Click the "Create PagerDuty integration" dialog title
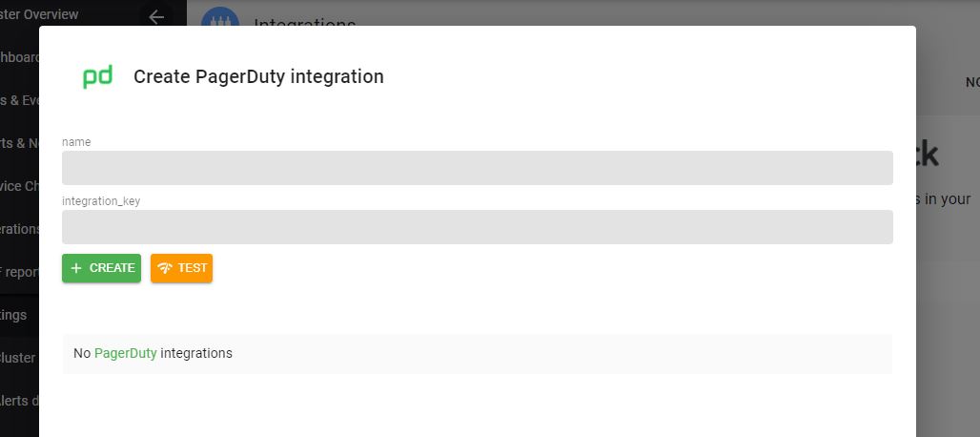The image size is (980, 437). 258,76
